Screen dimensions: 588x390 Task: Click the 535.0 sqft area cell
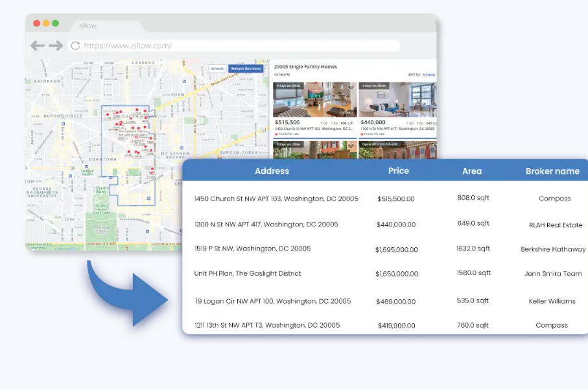point(473,300)
